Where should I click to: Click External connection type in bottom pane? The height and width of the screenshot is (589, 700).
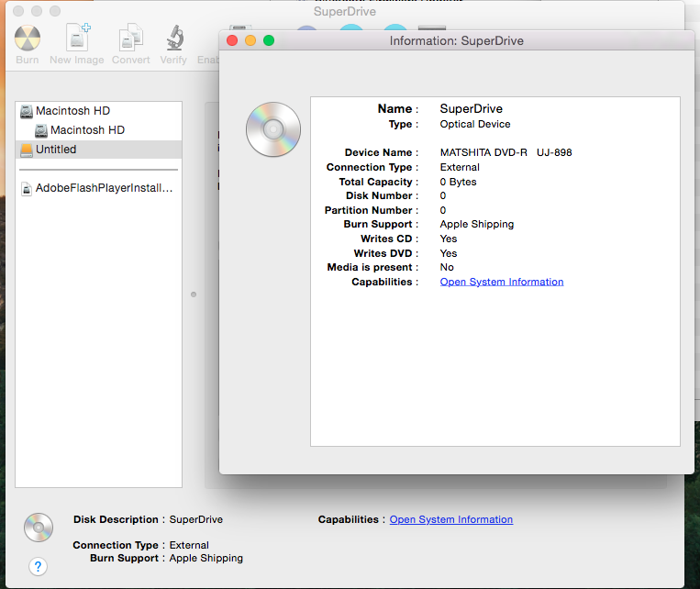189,545
